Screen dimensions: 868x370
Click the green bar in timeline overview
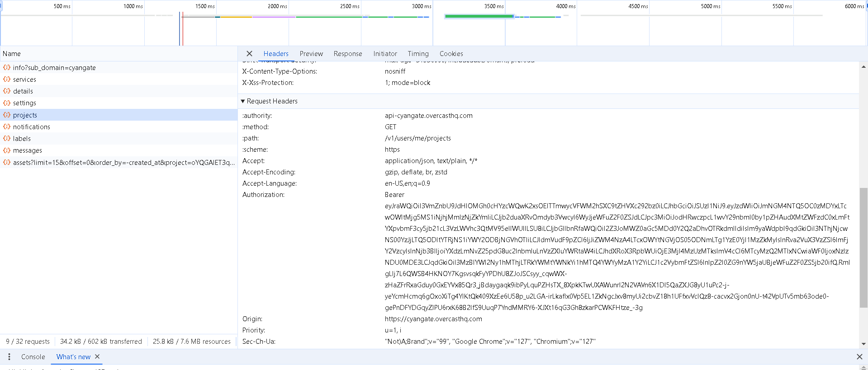(479, 17)
